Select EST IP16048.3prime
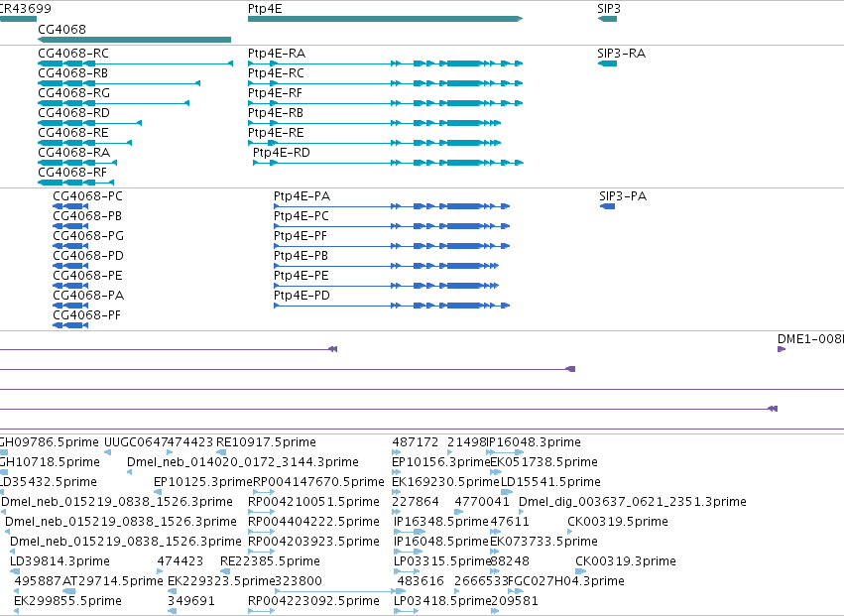The image size is (844, 616). pos(533,442)
